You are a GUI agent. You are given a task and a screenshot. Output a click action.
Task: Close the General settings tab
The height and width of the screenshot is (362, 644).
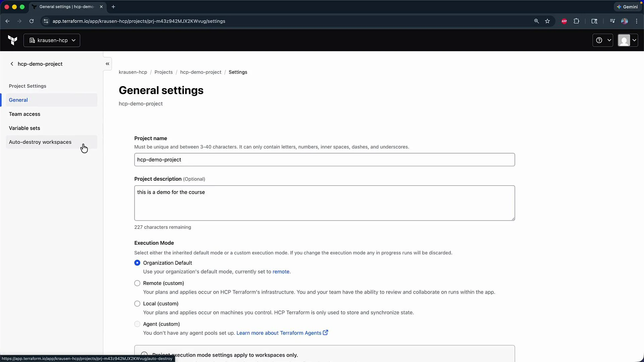point(101,7)
